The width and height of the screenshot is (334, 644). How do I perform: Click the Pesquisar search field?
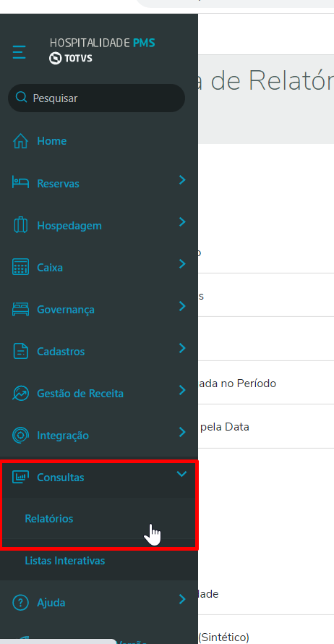click(96, 98)
